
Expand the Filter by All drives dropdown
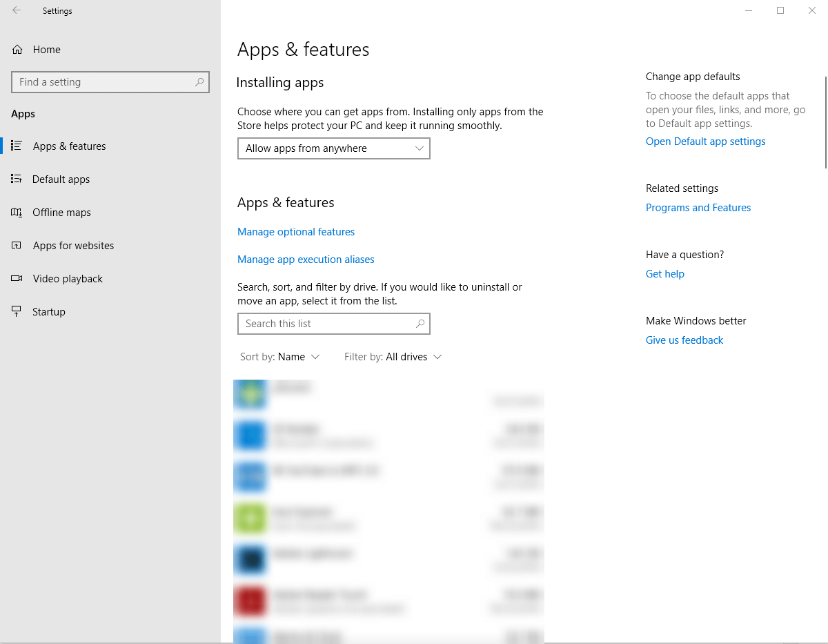tap(393, 357)
